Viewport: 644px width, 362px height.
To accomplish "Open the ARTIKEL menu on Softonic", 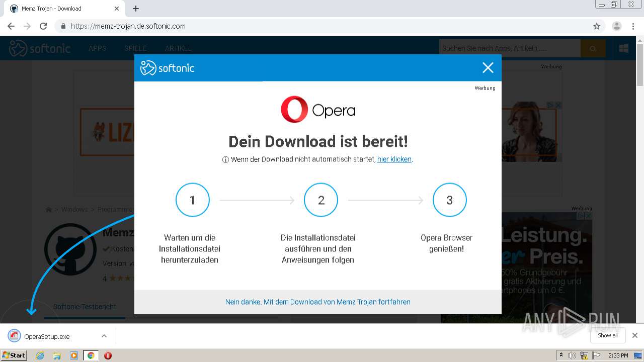I will pos(178,48).
